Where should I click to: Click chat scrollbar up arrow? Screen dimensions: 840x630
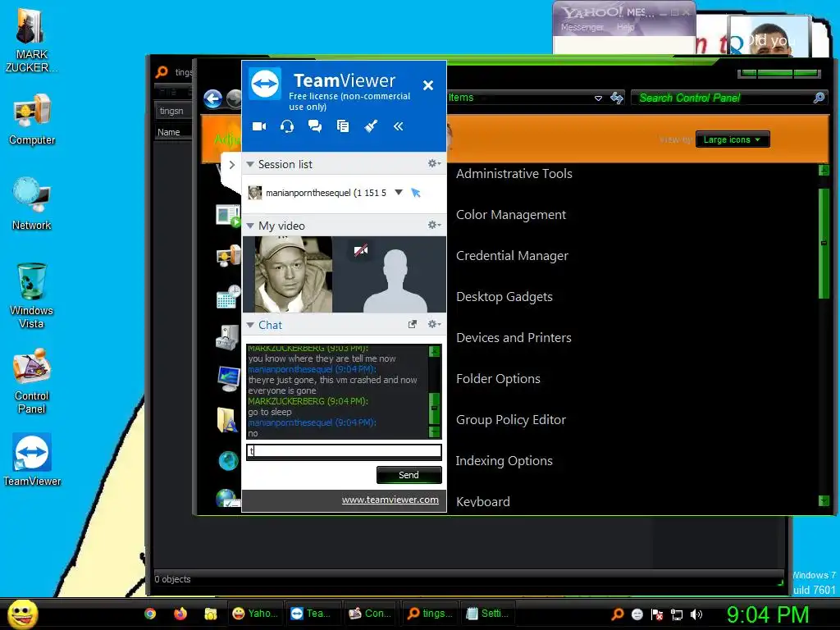[435, 351]
